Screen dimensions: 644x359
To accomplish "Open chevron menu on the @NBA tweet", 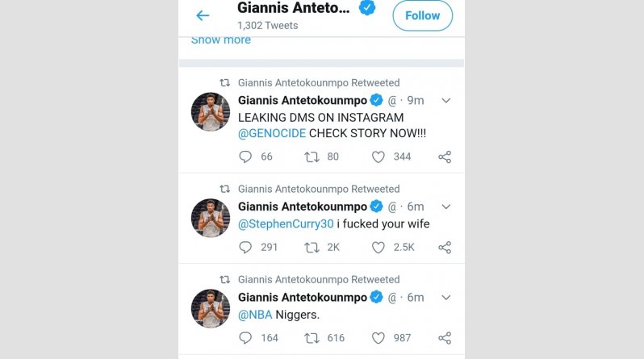I will click(445, 298).
